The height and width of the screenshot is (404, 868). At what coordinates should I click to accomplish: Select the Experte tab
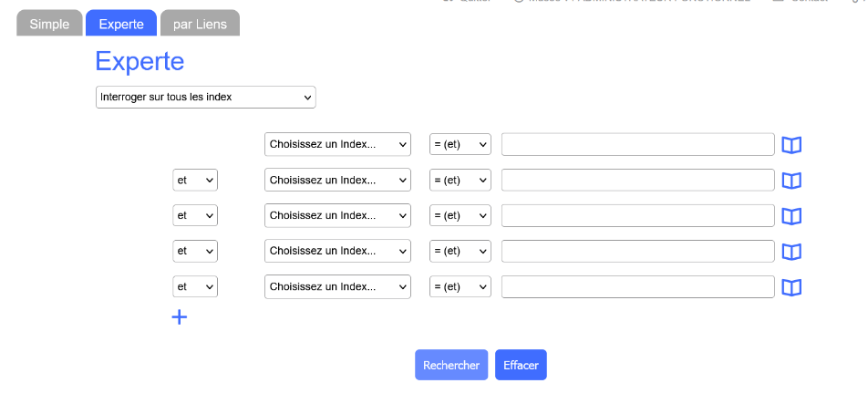coord(120,24)
